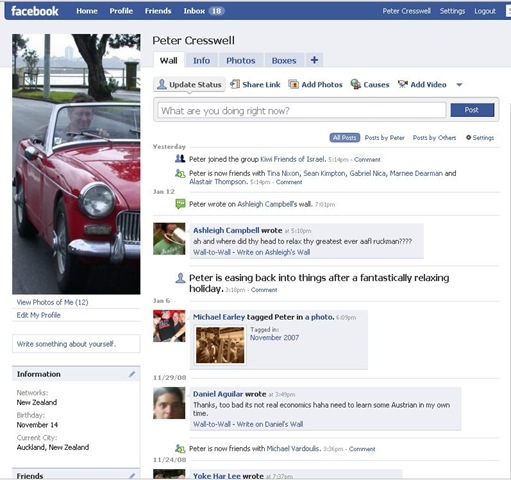Click Daniel Aguilar's name link
This screenshot has width=511, height=480.
pos(218,394)
